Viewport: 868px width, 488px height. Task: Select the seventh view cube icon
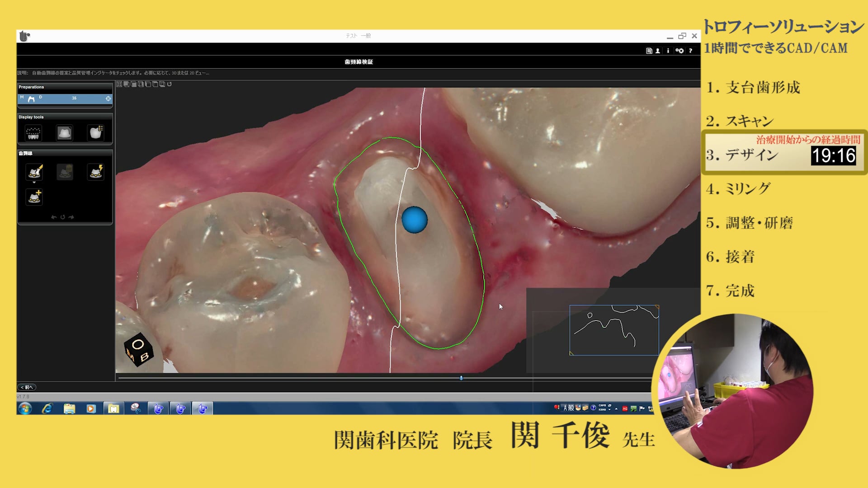point(162,84)
